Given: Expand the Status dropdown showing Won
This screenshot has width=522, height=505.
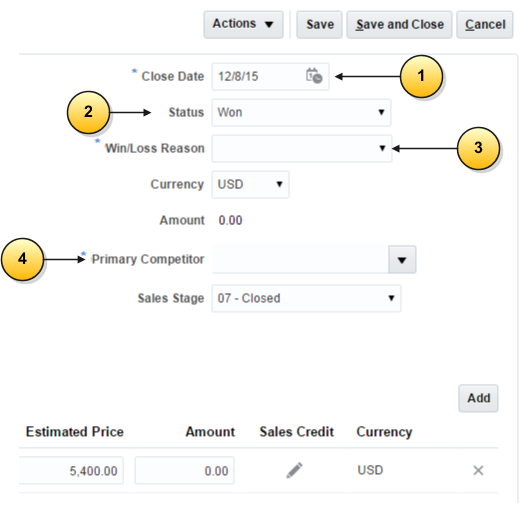Looking at the screenshot, I should (301, 112).
